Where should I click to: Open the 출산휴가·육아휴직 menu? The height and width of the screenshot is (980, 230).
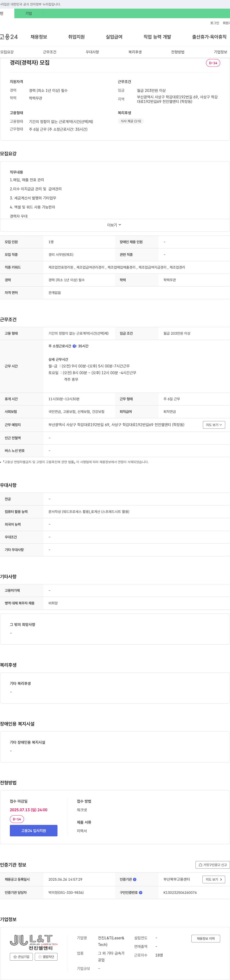click(209, 37)
